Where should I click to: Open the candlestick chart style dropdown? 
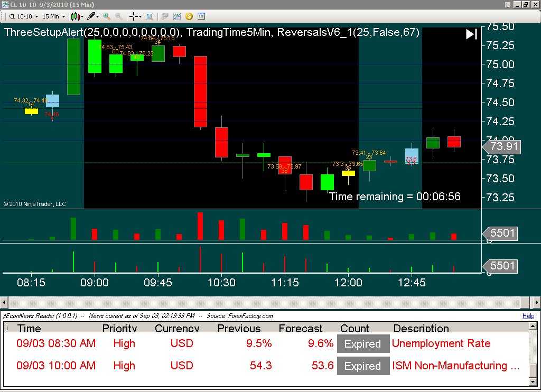click(77, 16)
